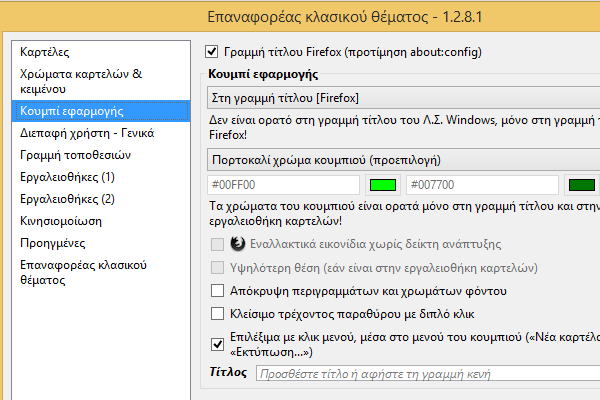Enable Απόκρυψη περιγραμμάτων και χρωμάτων φόντου

pos(217,291)
